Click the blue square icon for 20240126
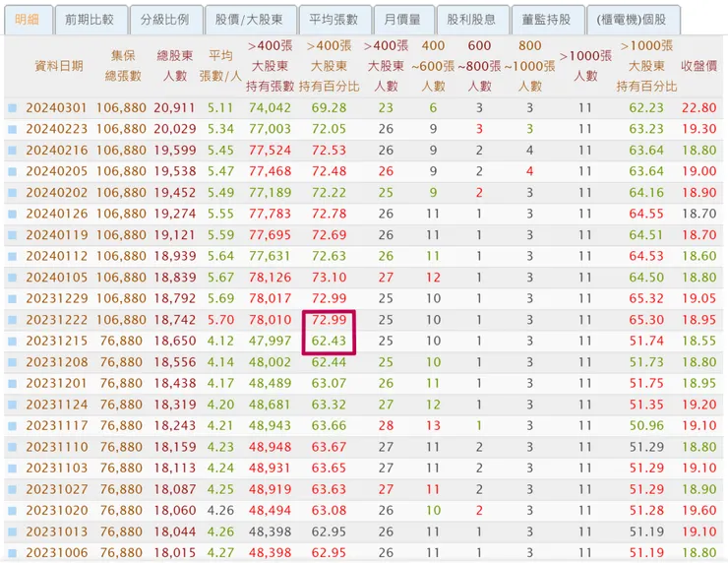728x563 pixels. point(13,215)
